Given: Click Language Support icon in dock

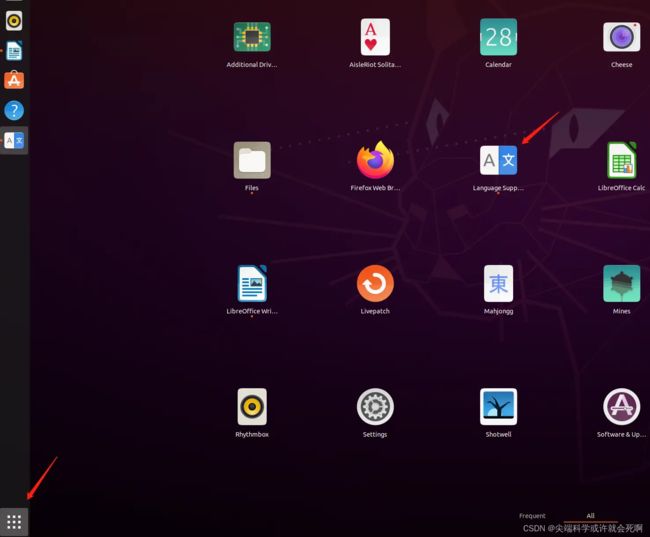Looking at the screenshot, I should [14, 141].
